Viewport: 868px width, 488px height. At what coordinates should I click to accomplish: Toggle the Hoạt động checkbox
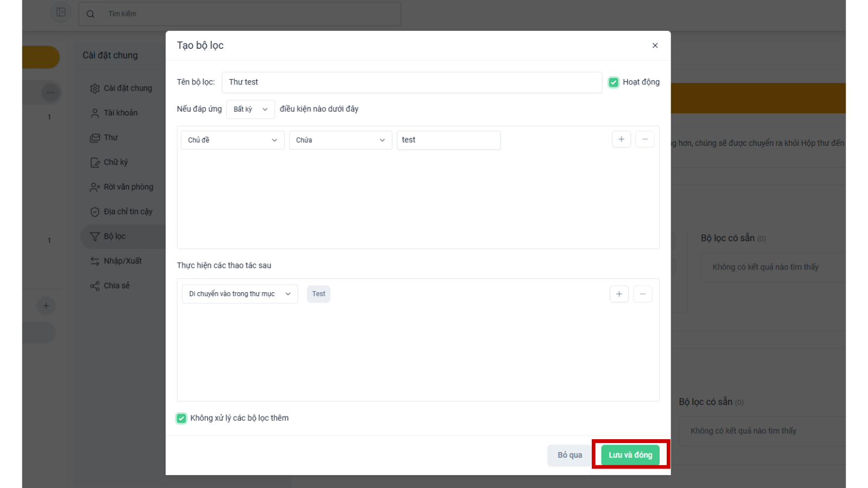[x=614, y=82]
